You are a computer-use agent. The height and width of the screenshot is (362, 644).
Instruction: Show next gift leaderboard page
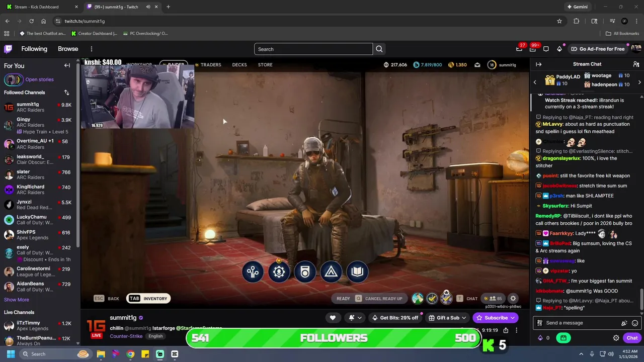pyautogui.click(x=639, y=82)
